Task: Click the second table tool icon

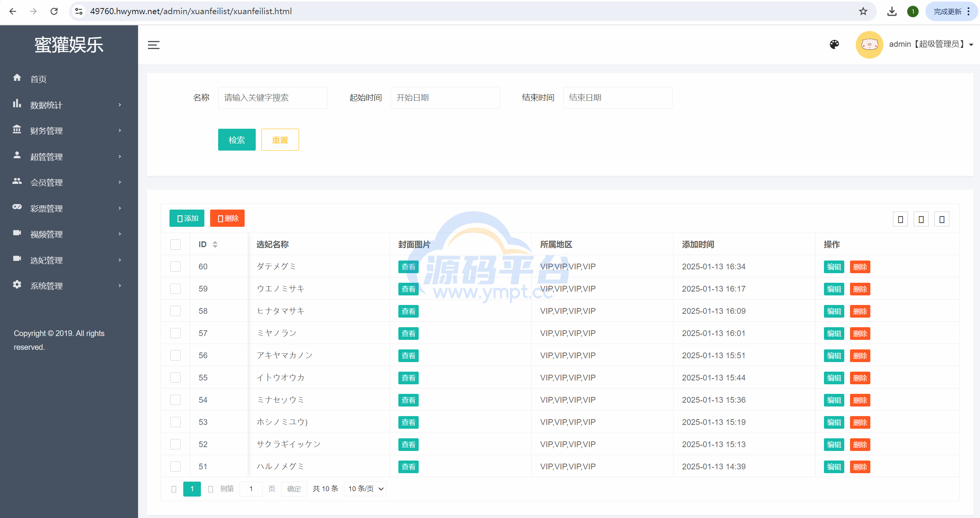Action: click(x=921, y=219)
